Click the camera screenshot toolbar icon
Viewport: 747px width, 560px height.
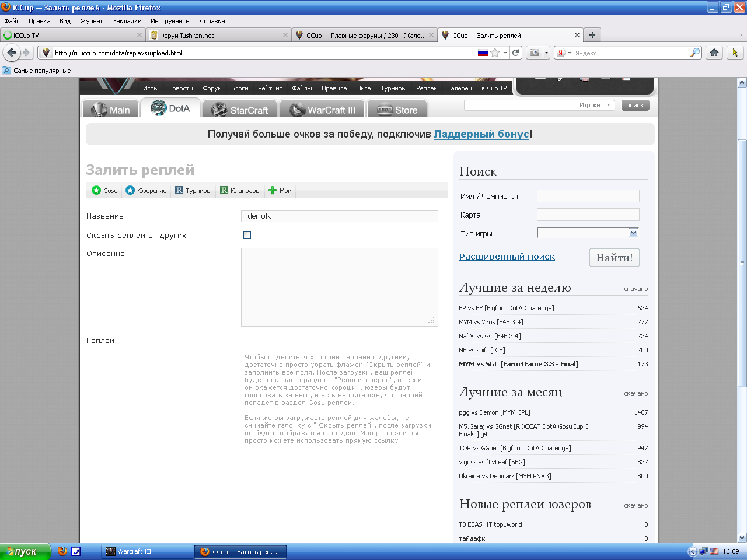534,52
